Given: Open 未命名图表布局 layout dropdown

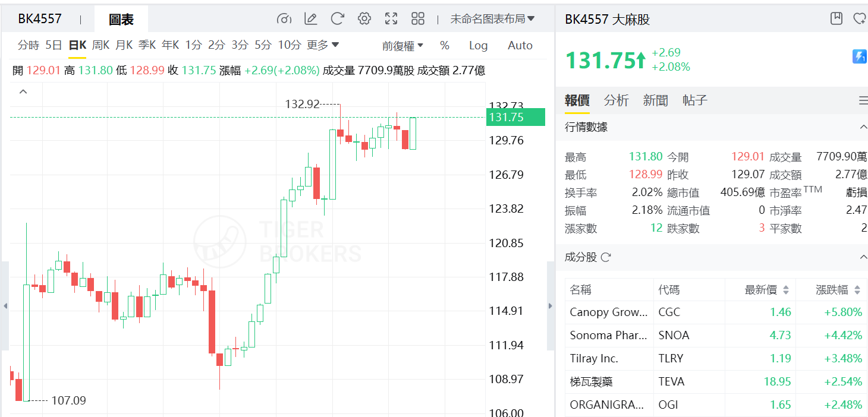Looking at the screenshot, I should tap(492, 19).
